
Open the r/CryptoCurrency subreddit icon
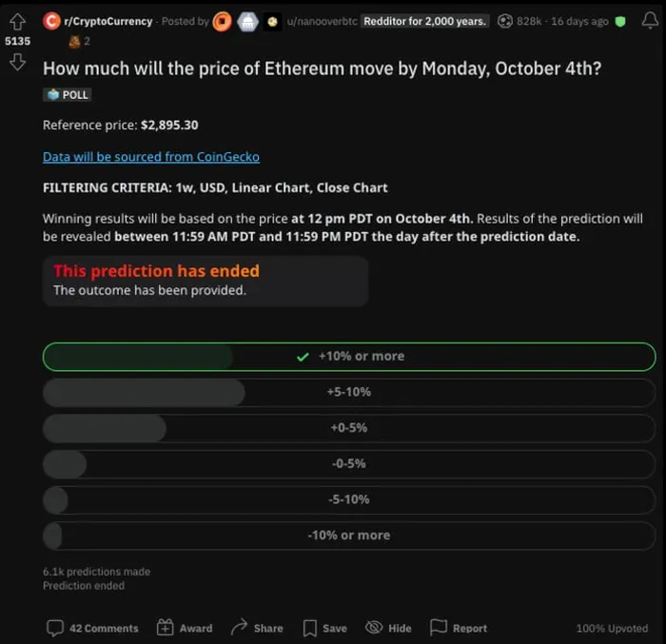(x=51, y=21)
